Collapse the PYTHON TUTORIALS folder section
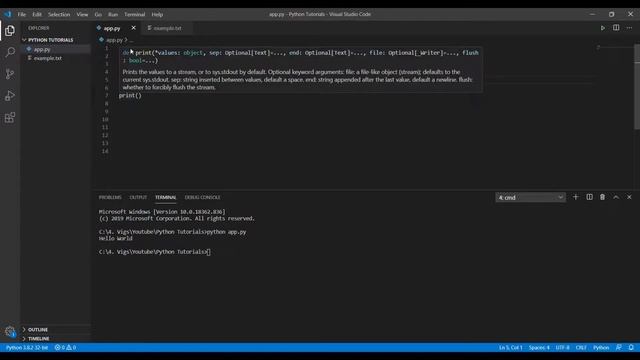This screenshot has height=360, width=640. 51,40
